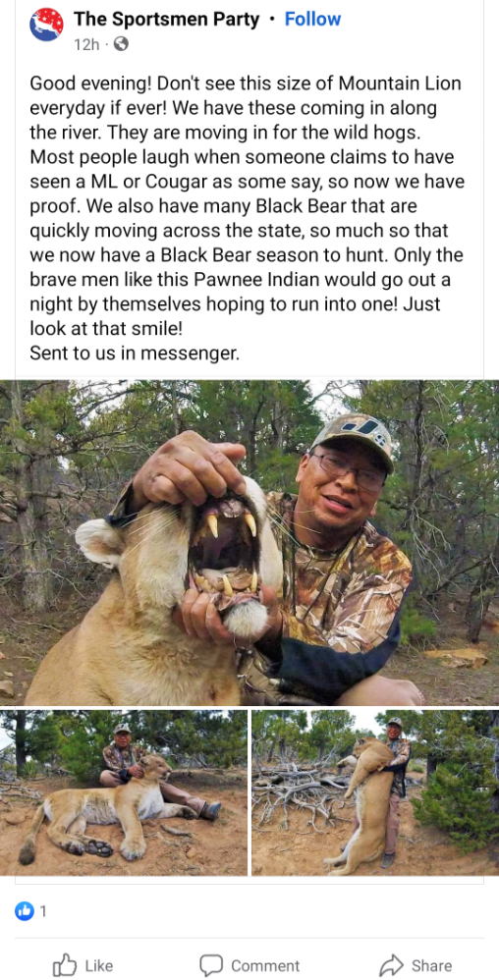The height and width of the screenshot is (980, 499).
Task: Click the blue Like reaction badge
Action: click(x=23, y=912)
